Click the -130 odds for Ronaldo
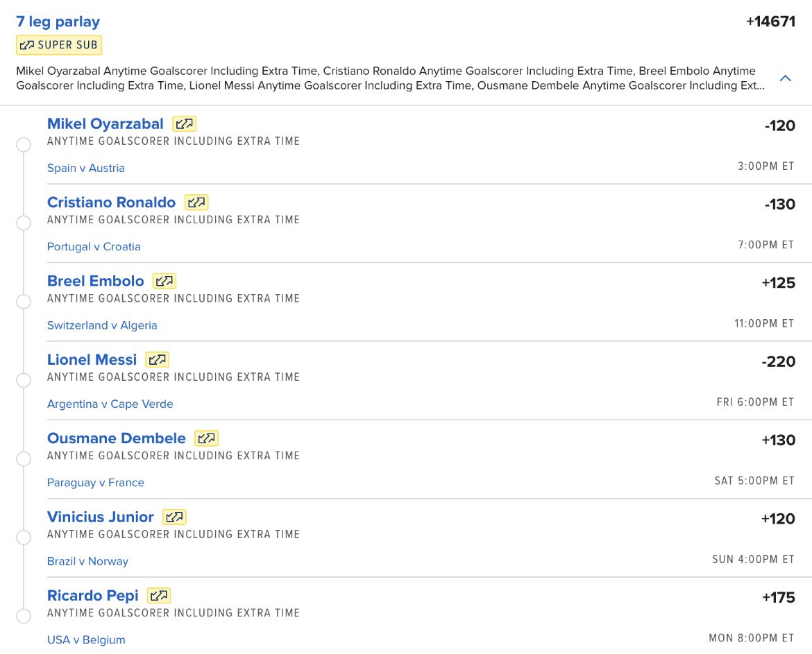 point(780,205)
